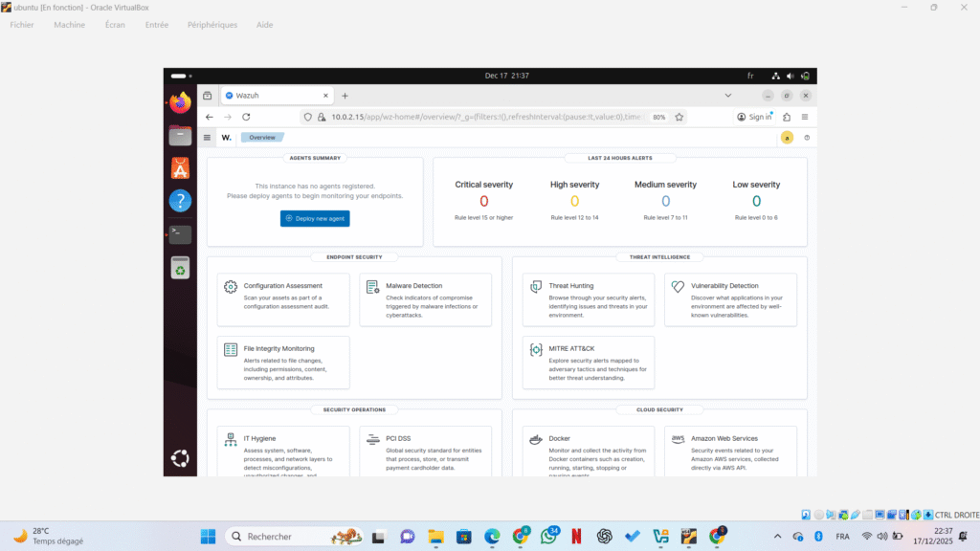
Task: Click the Deploy new agent button
Action: click(315, 218)
